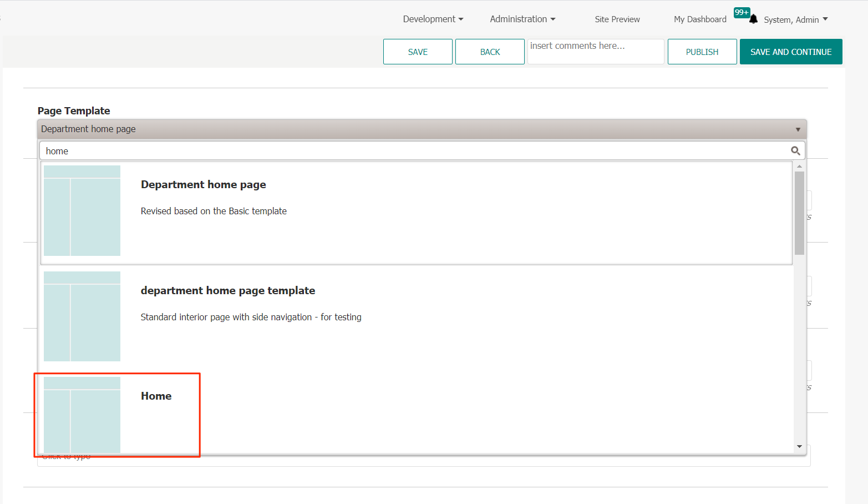Click the notification bell icon
Image resolution: width=868 pixels, height=504 pixels.
pyautogui.click(x=753, y=19)
